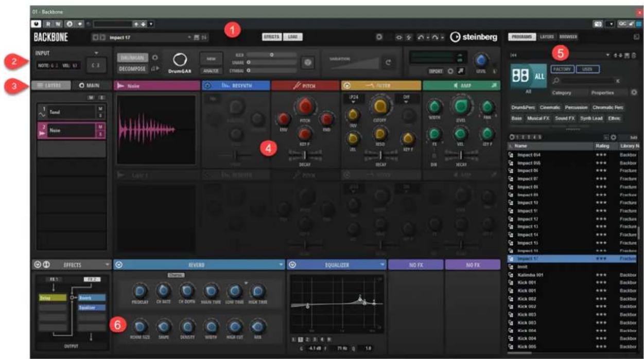The width and height of the screenshot is (644, 359).
Task: Click the browser search input field
Action: coord(587,81)
